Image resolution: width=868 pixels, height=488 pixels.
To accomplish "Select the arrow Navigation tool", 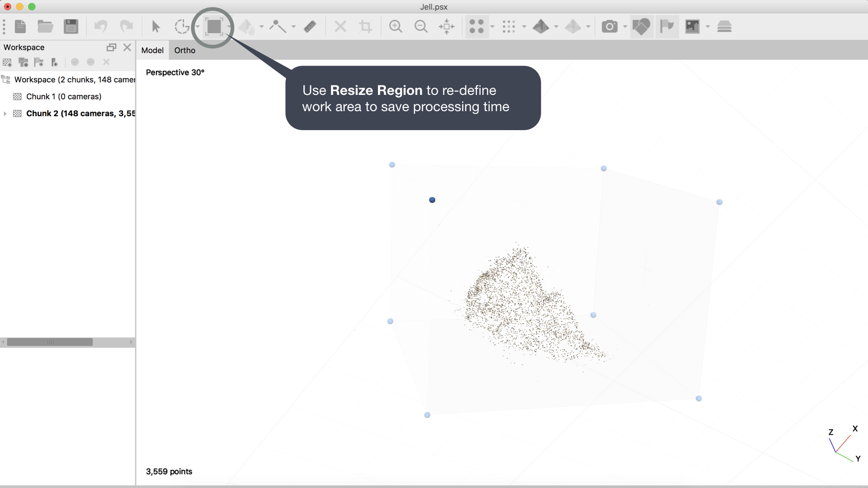I will point(156,27).
